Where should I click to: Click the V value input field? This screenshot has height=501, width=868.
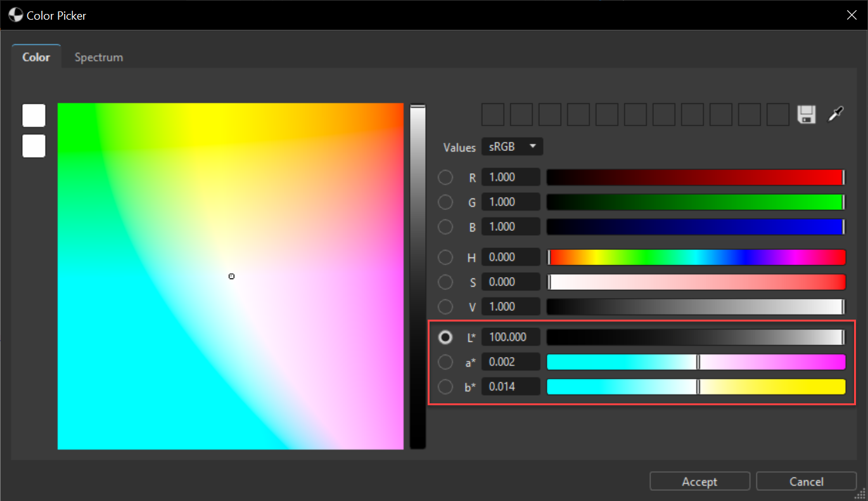click(x=511, y=306)
